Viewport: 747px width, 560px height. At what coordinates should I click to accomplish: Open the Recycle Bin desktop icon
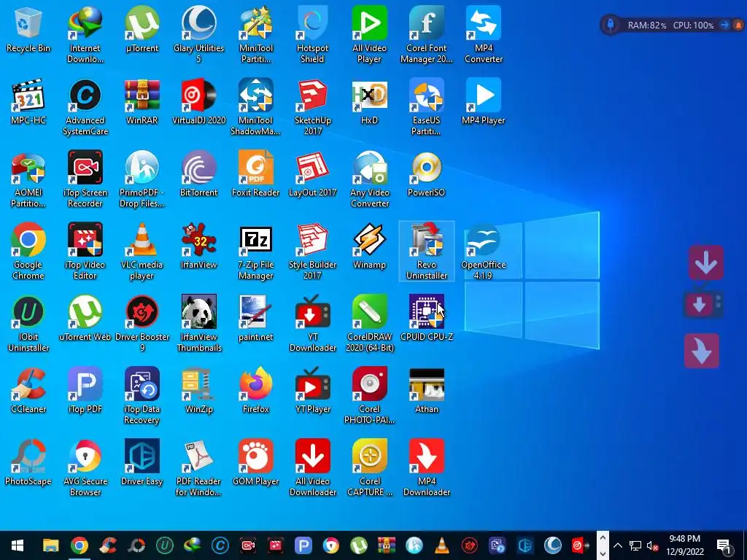click(x=28, y=29)
